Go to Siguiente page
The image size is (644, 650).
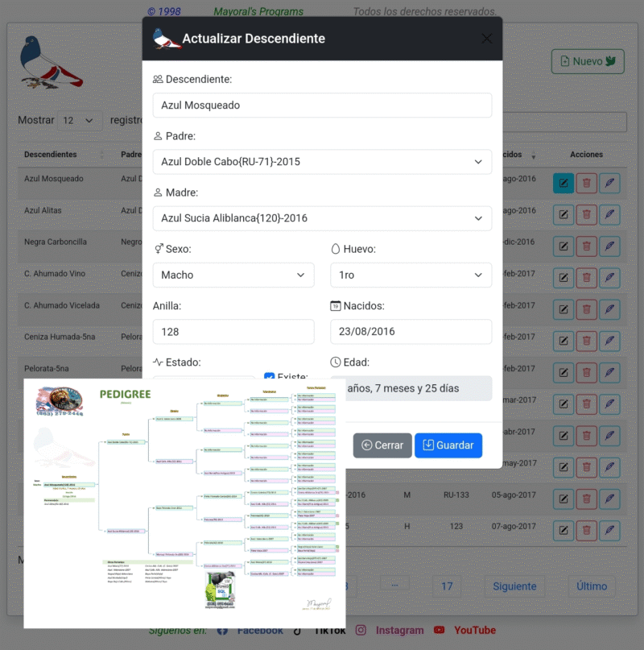tap(514, 586)
